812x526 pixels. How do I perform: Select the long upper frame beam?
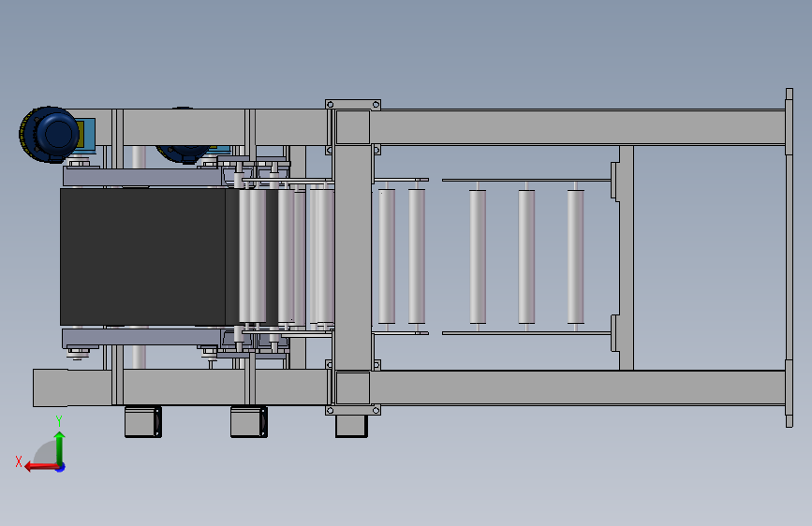pos(578,127)
